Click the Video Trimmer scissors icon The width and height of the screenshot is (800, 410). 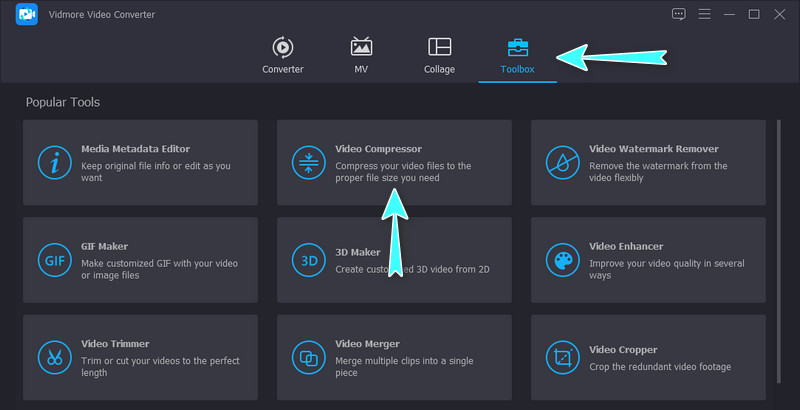coord(52,357)
